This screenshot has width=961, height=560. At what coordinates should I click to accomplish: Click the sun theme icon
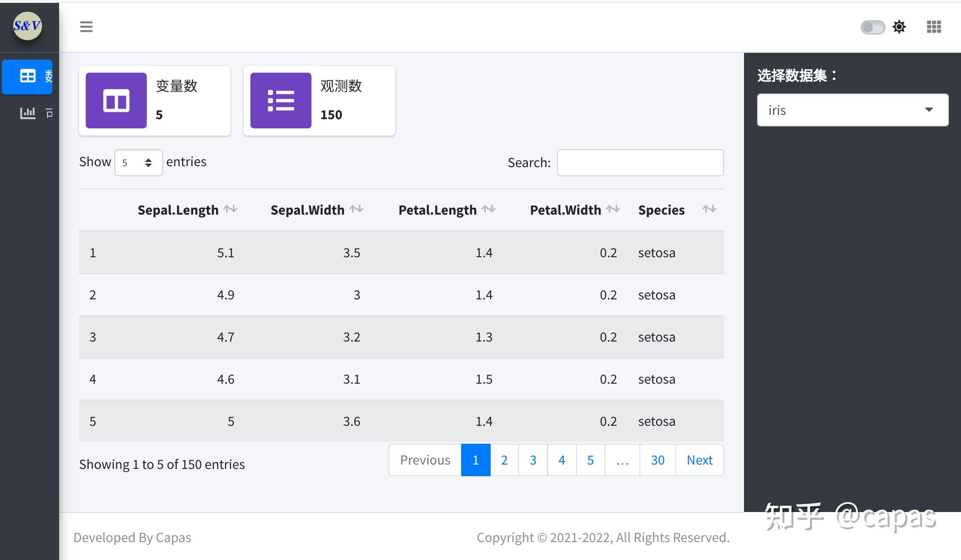coord(899,27)
